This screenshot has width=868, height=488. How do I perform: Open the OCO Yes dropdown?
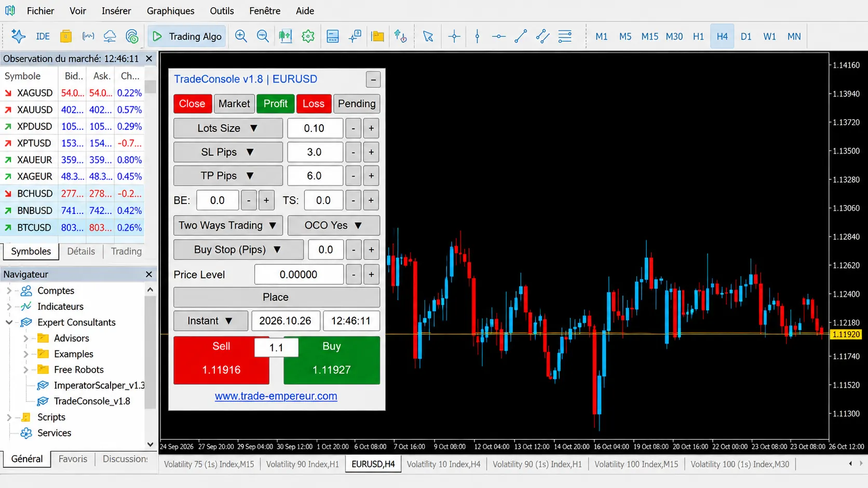coord(334,225)
